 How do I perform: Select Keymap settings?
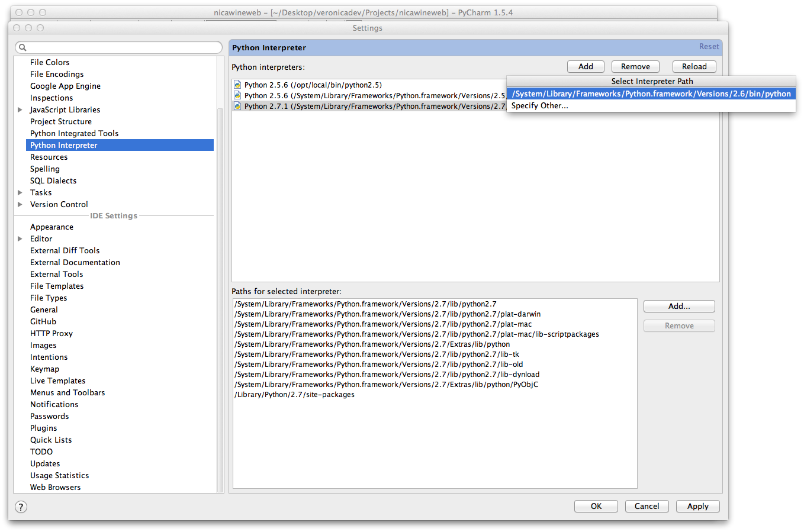[45, 369]
